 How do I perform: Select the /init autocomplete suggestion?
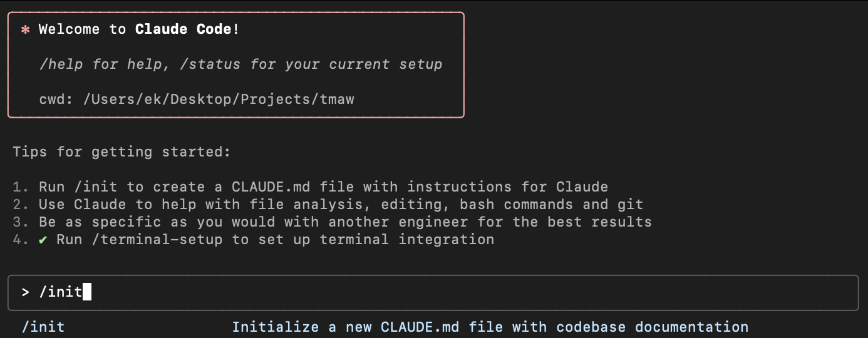click(43, 327)
